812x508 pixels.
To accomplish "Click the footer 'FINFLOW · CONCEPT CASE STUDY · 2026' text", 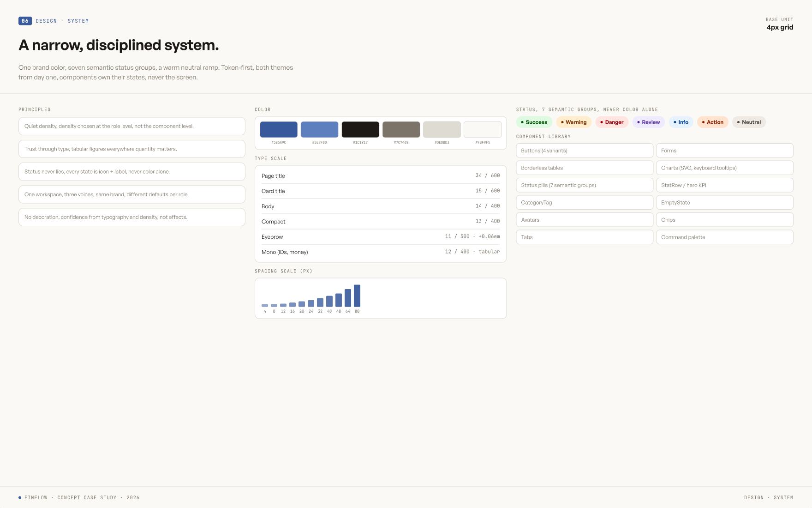I will point(82,497).
